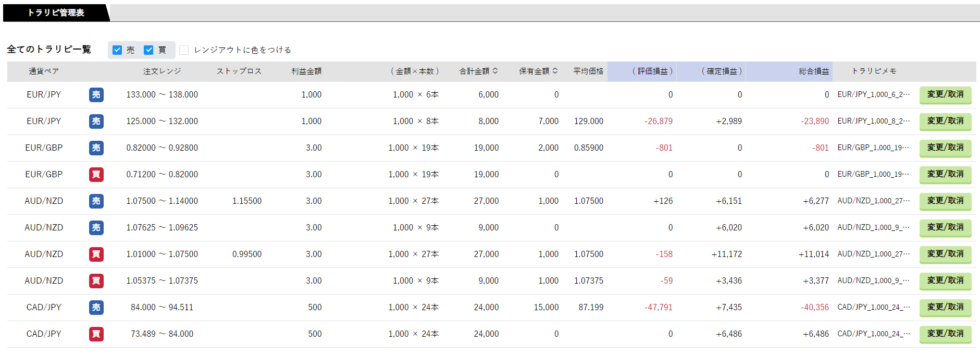Click the 1,000 × 6本 cell
Image resolution: width=980 pixels, height=354 pixels.
[x=416, y=95]
